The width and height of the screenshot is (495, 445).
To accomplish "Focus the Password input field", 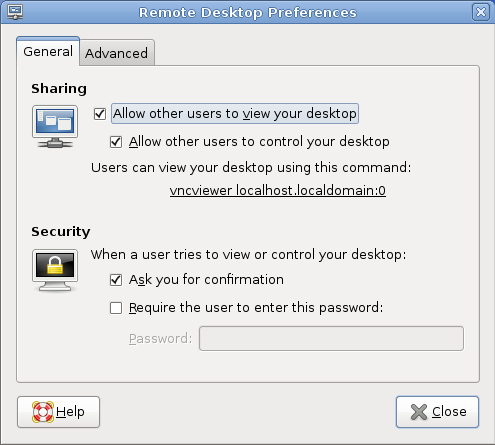I will [x=331, y=339].
